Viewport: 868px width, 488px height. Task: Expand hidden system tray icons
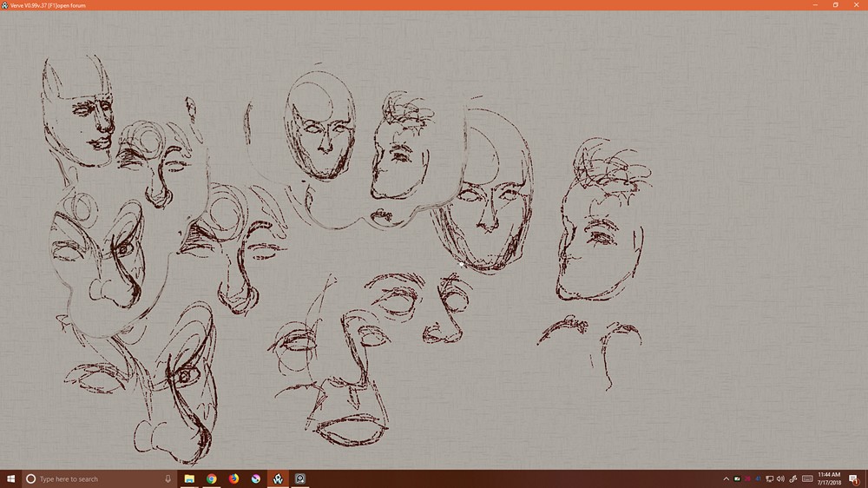coord(726,478)
